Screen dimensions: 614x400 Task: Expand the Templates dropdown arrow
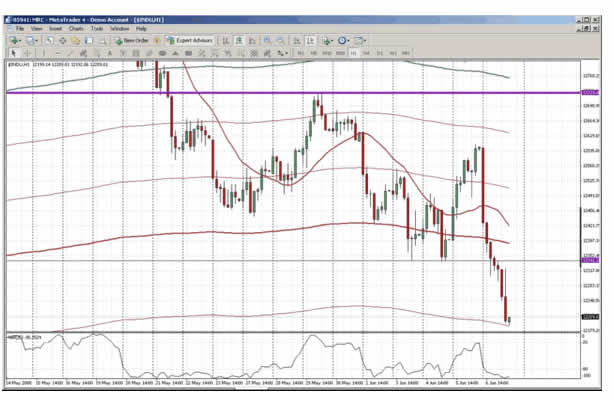click(x=365, y=41)
